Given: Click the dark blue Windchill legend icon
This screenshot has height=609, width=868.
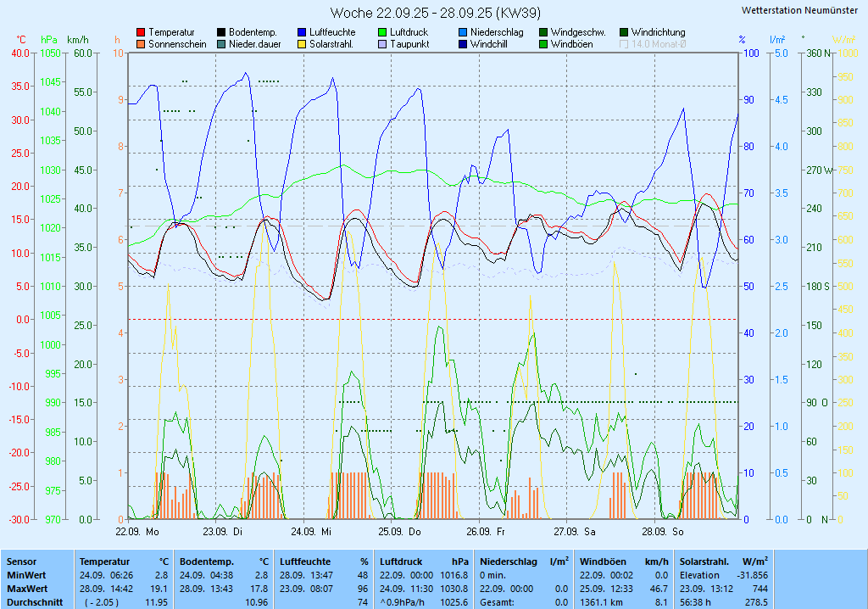Looking at the screenshot, I should point(463,44).
